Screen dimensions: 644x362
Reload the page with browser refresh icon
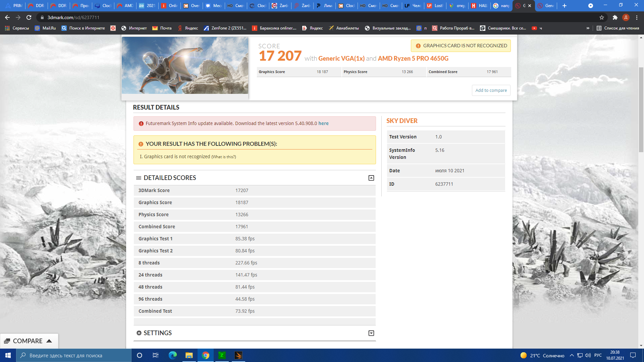point(29,17)
